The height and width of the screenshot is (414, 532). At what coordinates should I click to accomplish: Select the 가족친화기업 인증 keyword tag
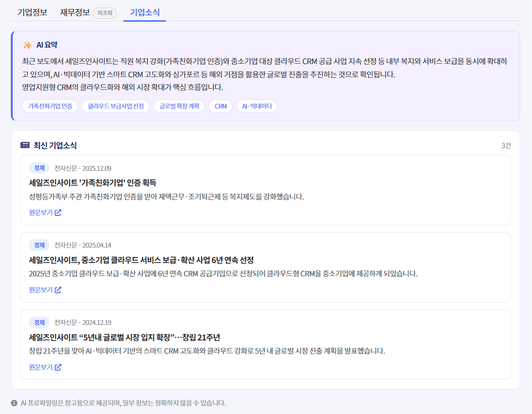pos(50,106)
